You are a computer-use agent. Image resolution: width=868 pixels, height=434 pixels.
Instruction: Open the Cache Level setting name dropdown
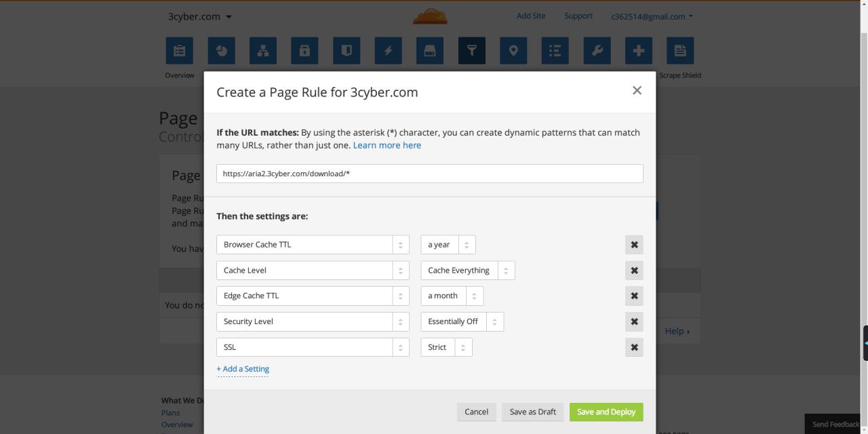[x=313, y=271]
